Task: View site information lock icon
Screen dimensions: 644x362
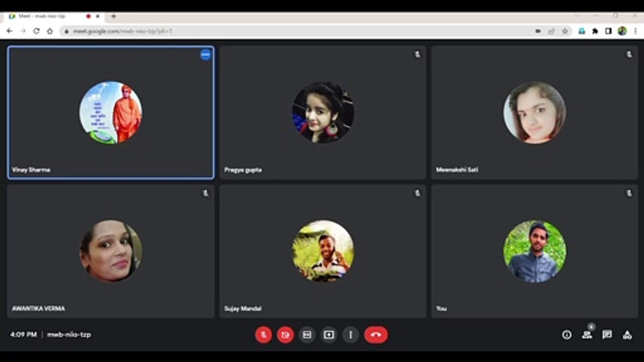Action: pyautogui.click(x=66, y=31)
